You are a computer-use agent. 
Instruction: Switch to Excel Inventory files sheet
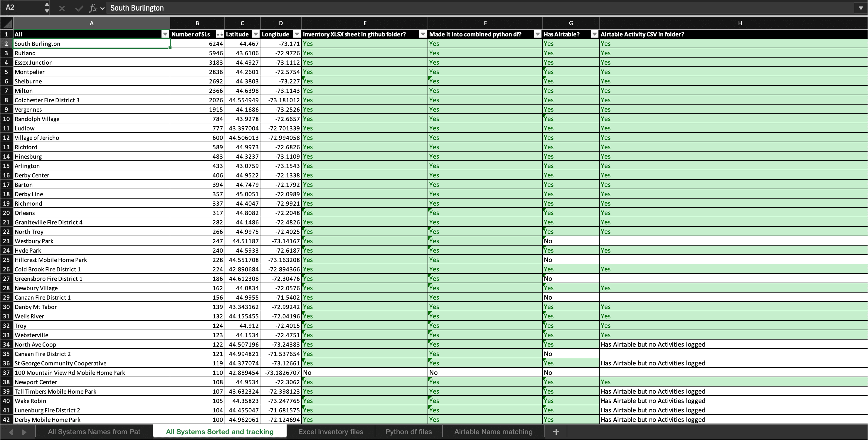(331, 431)
